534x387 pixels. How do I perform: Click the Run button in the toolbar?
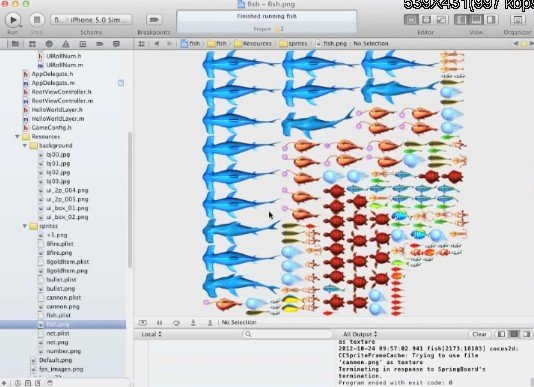pyautogui.click(x=13, y=20)
